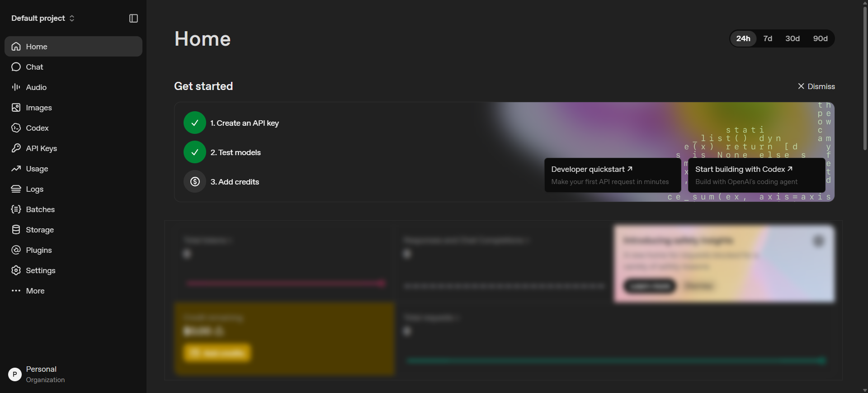Screen dimensions: 868x393
Task: Open the Storage database icon
Action: pyautogui.click(x=16, y=230)
